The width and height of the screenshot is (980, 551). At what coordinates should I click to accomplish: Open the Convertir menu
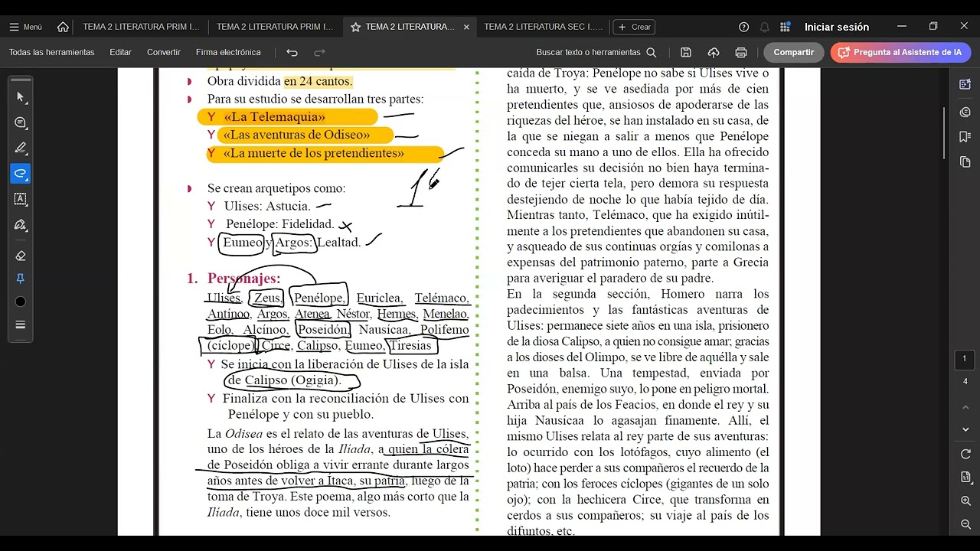tap(164, 52)
